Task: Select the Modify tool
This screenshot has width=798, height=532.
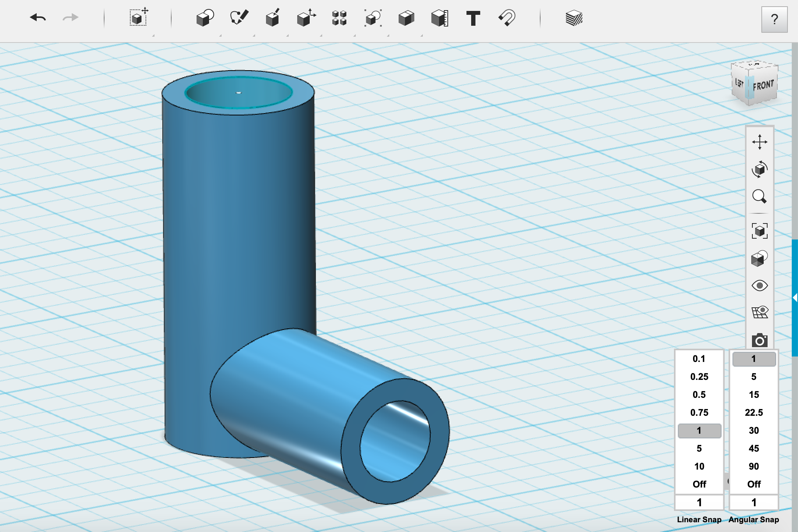Action: coord(306,18)
